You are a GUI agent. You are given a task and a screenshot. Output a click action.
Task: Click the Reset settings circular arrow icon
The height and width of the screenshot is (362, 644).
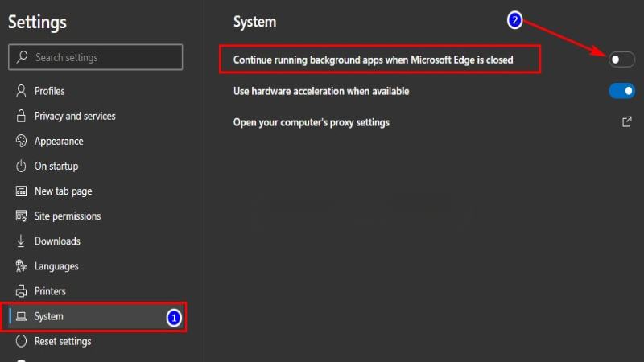click(21, 341)
